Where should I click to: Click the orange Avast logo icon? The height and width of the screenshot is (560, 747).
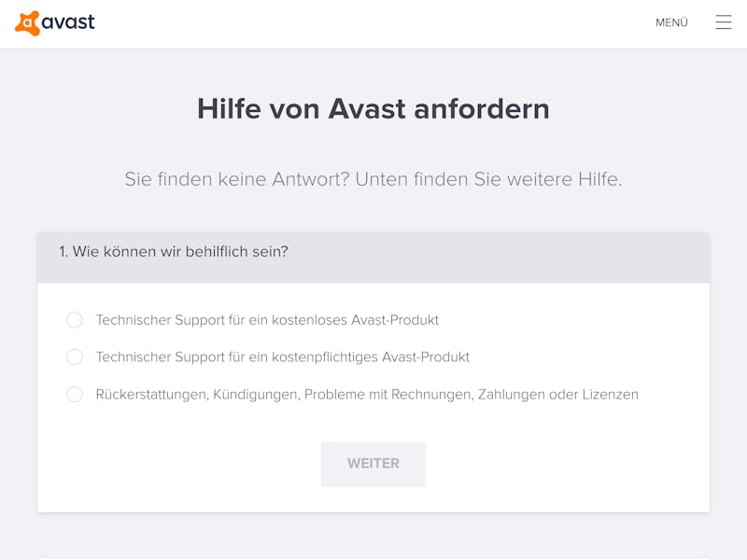click(27, 23)
